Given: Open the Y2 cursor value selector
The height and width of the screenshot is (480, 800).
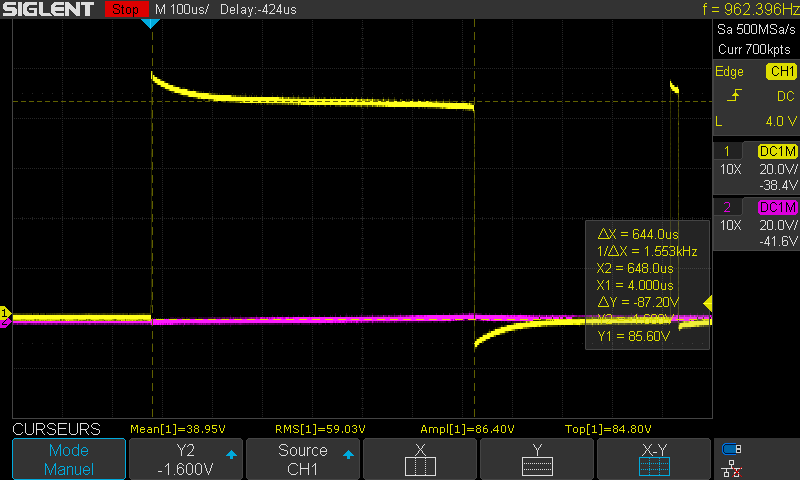Looking at the screenshot, I should point(186,459).
